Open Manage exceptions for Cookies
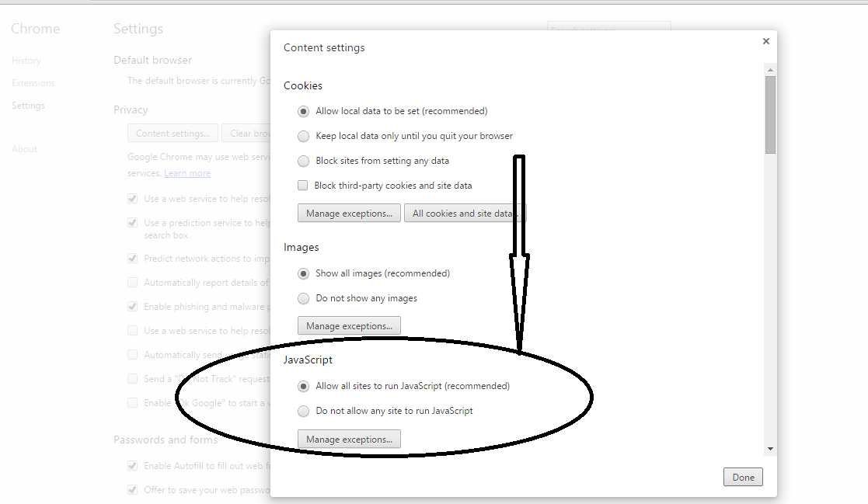Screen dimensions: 868x504 (x=349, y=213)
